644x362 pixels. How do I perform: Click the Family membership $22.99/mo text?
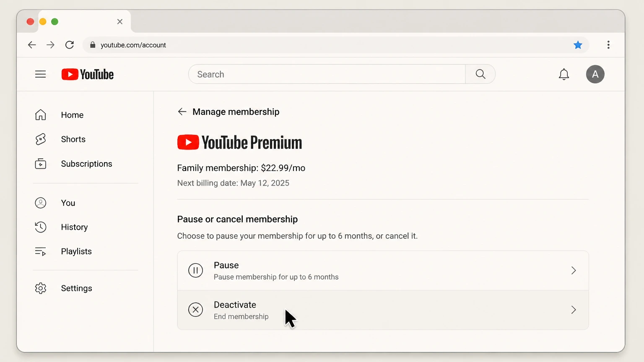pos(241,168)
